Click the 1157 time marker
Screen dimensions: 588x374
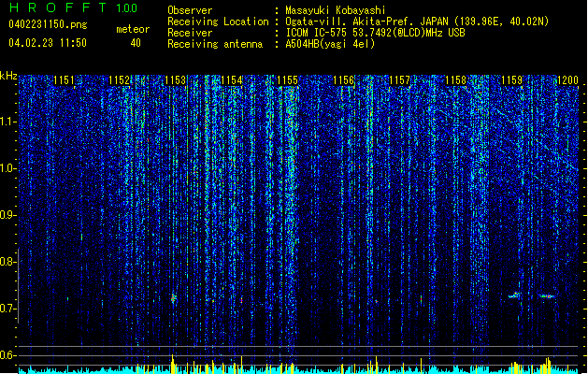pyautogui.click(x=399, y=80)
